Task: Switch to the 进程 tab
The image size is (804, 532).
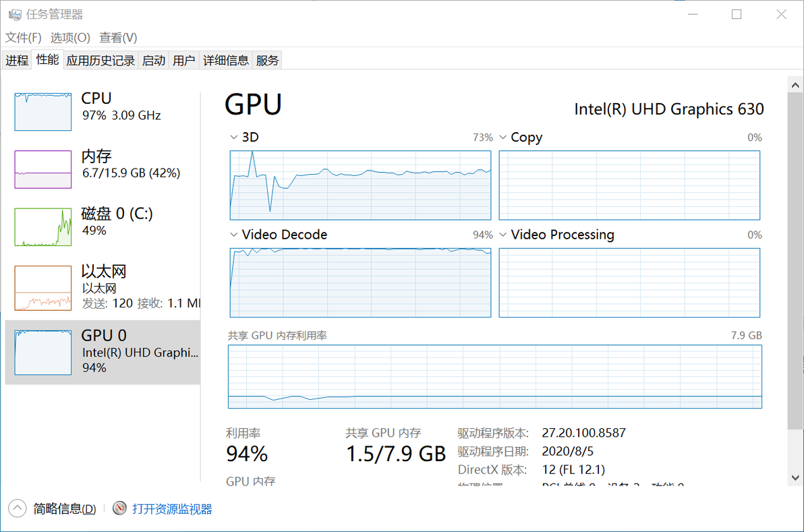Action: pos(17,61)
